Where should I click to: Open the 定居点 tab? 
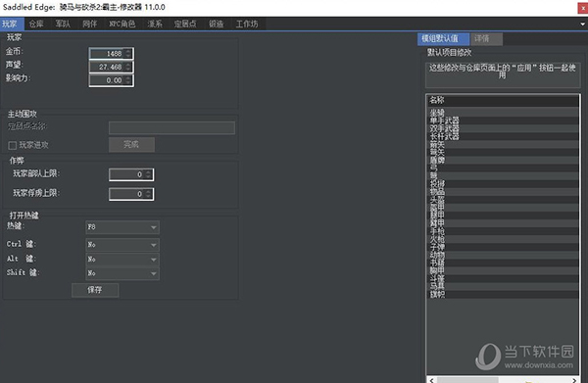[x=185, y=24]
